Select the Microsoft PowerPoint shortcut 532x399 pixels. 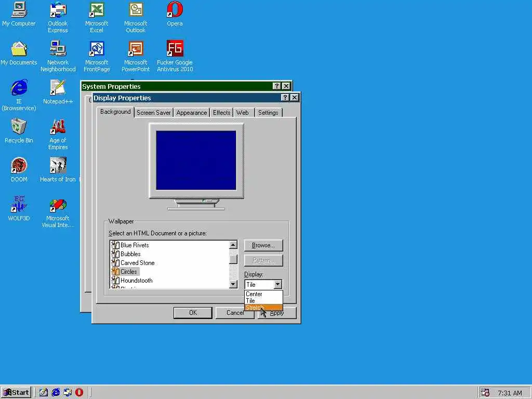pos(136,56)
